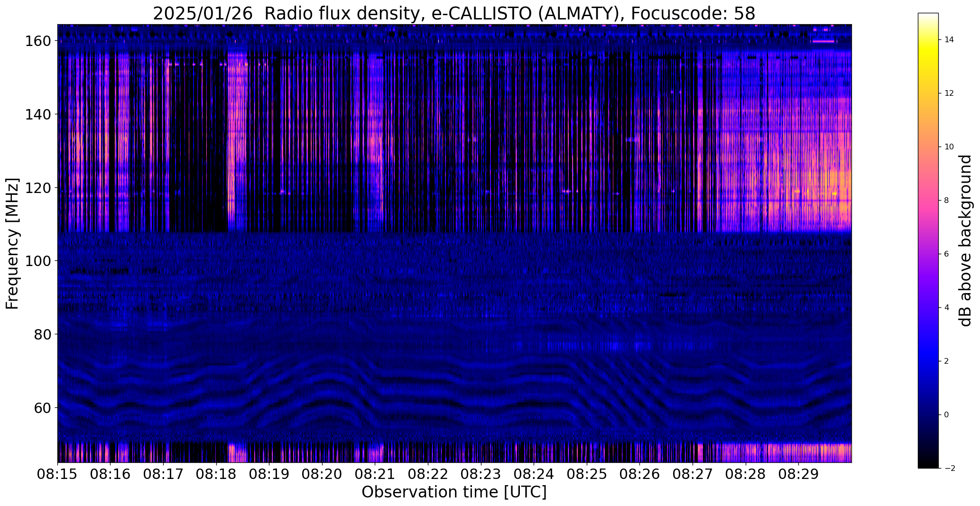Click the 08:17 time tick label
This screenshot has width=980, height=506.
tap(163, 474)
